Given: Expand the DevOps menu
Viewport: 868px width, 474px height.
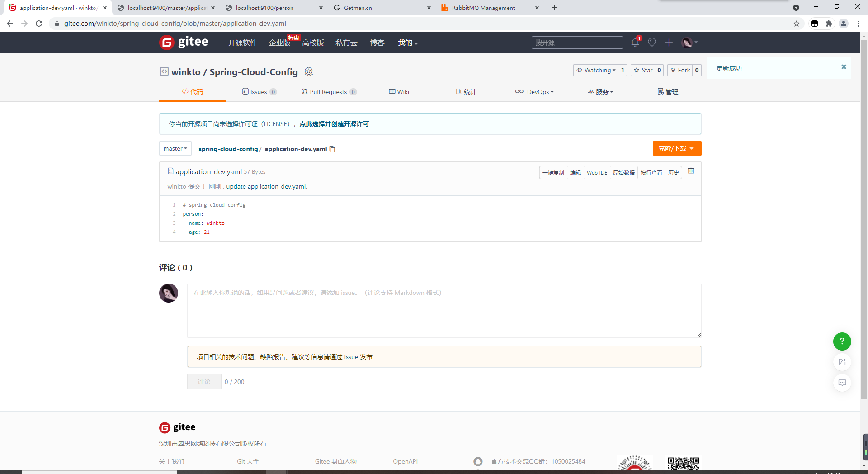Looking at the screenshot, I should (x=534, y=92).
